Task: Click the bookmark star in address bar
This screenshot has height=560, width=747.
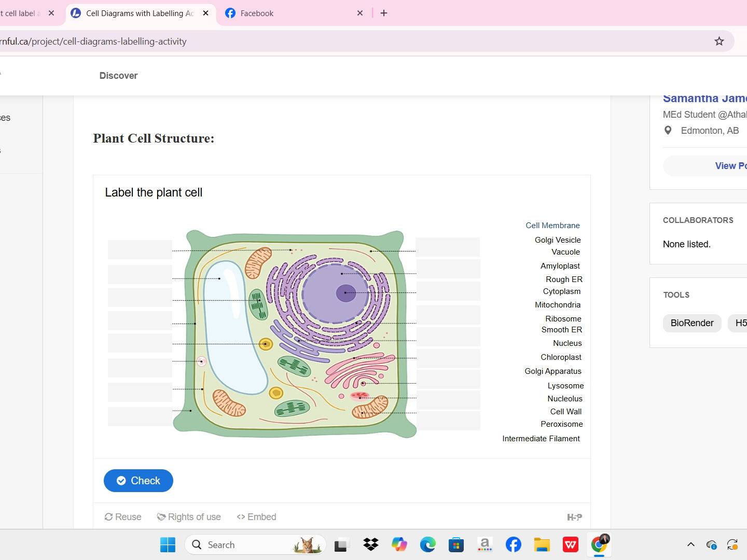Action: coord(719,40)
